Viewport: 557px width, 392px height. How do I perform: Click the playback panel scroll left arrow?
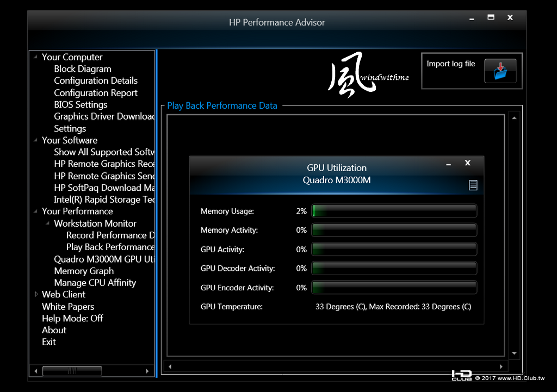tap(170, 366)
